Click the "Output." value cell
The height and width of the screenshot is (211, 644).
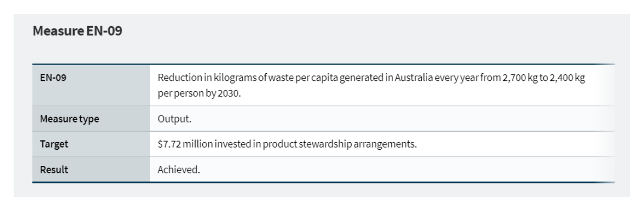click(x=382, y=119)
